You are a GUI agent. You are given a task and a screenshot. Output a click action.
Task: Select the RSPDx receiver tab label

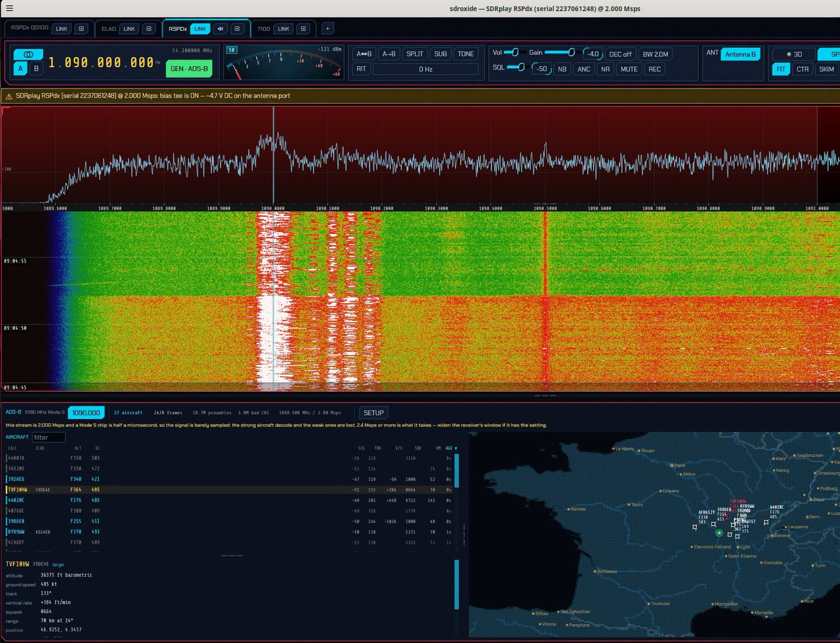[178, 29]
